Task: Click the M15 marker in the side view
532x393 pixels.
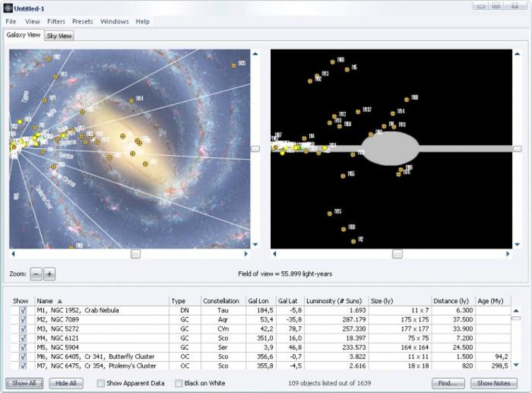Action: 330,213
